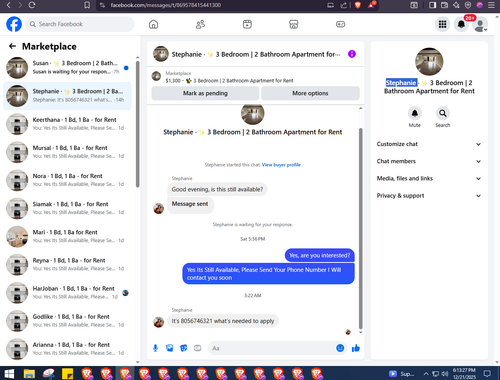Send a voice clip with microphone icon
Image resolution: width=500 pixels, height=380 pixels.
coord(155,348)
